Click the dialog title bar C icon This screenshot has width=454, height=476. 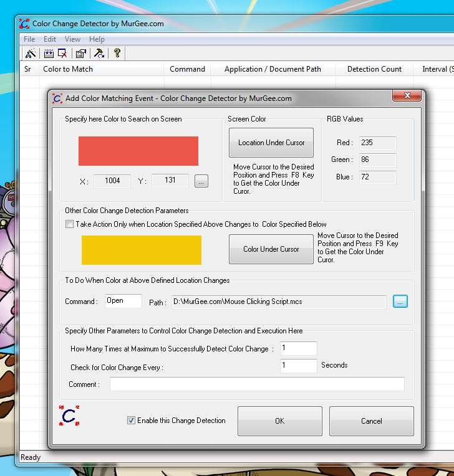pos(57,98)
